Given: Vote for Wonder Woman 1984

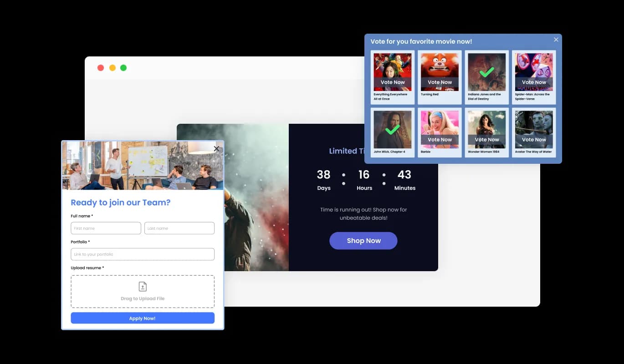Looking at the screenshot, I should coord(486,140).
